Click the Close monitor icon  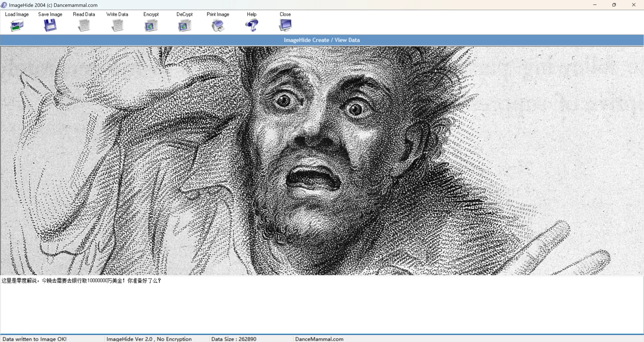285,25
